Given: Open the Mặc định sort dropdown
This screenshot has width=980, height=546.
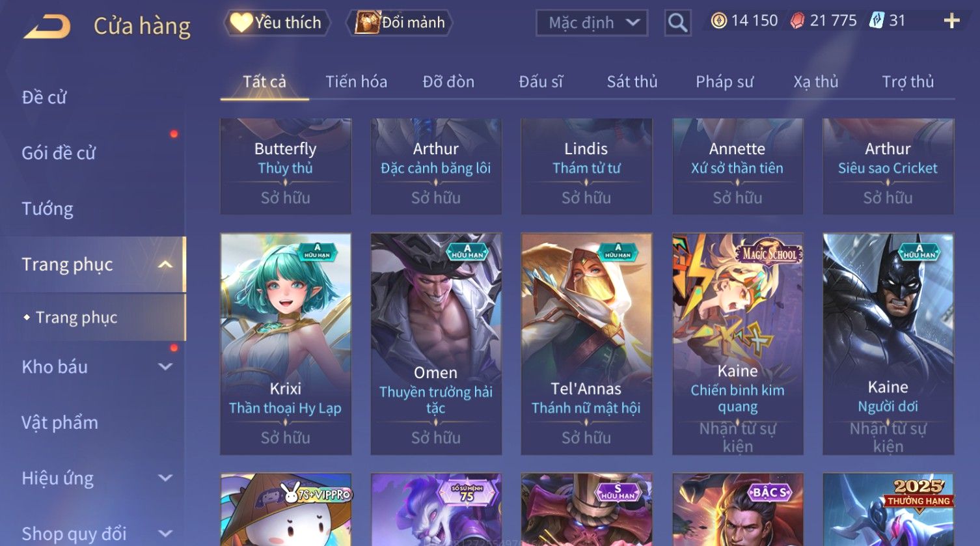Looking at the screenshot, I should pyautogui.click(x=592, y=23).
